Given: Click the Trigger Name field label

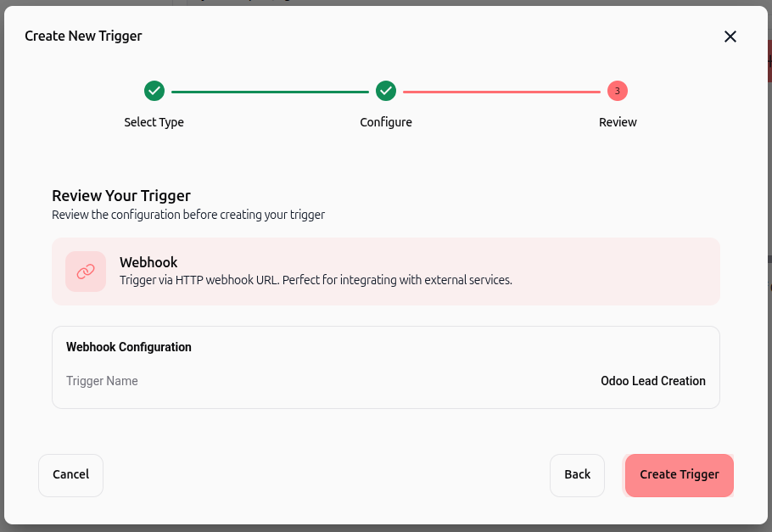Looking at the screenshot, I should point(102,381).
